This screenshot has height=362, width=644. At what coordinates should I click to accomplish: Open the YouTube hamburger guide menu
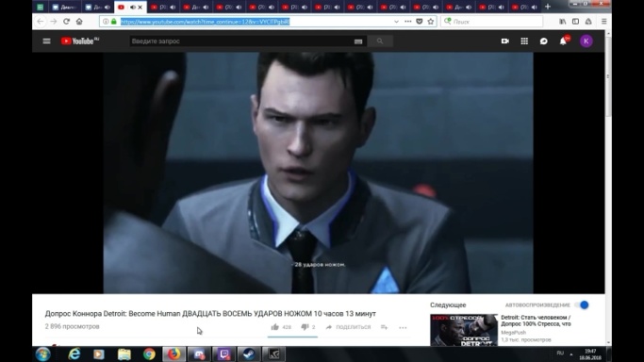46,41
